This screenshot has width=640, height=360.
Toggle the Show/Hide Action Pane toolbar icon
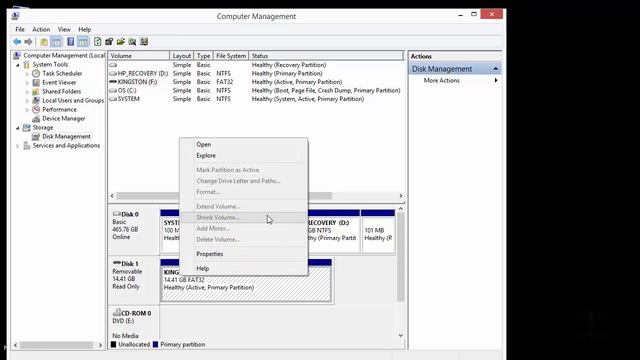[83, 42]
